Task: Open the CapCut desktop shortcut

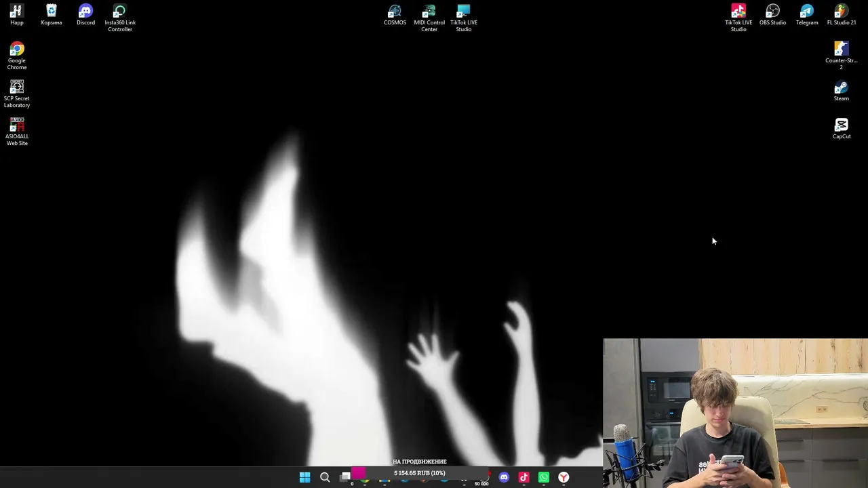Action: tap(842, 129)
